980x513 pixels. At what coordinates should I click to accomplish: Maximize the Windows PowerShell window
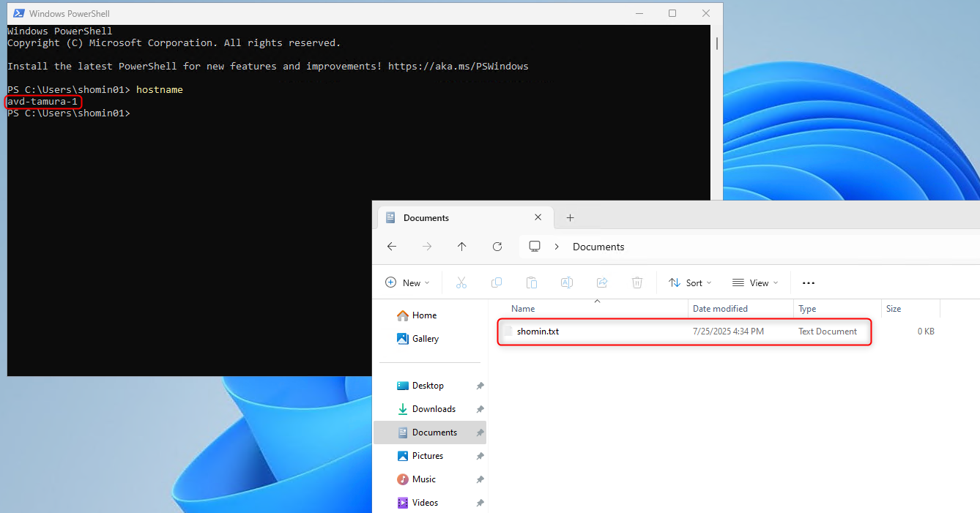[672, 13]
